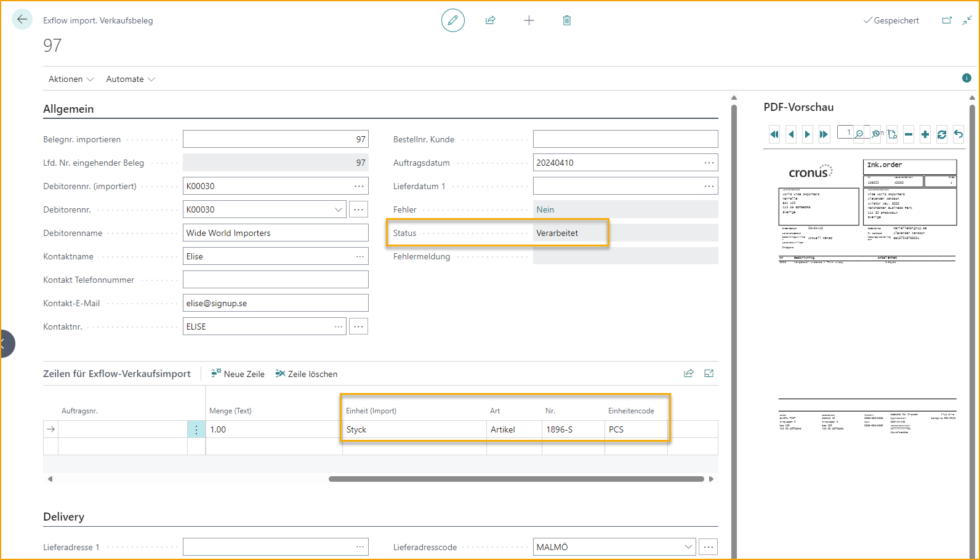Click the PDF preview undo arrow

click(x=958, y=134)
